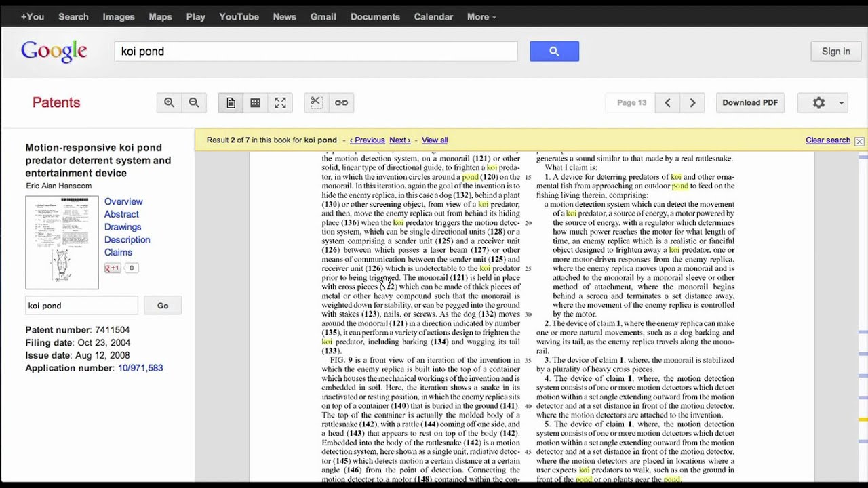Image resolution: width=868 pixels, height=488 pixels.
Task: Click the +1 count showing 0
Action: (x=132, y=268)
